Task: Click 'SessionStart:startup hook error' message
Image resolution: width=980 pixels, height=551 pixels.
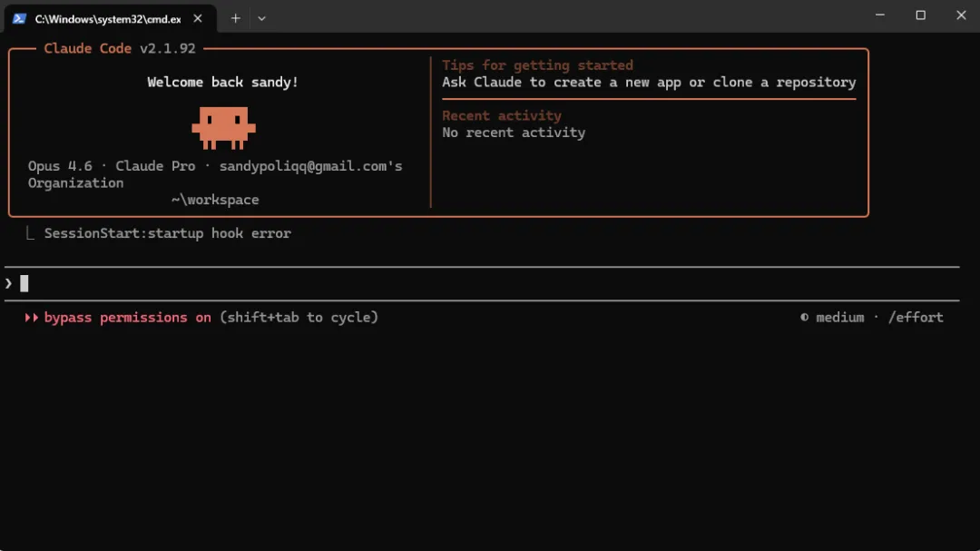Action: coord(168,233)
